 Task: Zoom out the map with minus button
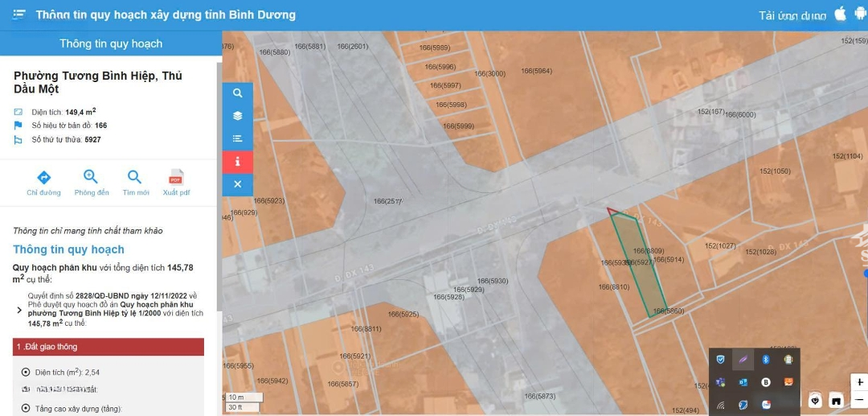pos(860,400)
